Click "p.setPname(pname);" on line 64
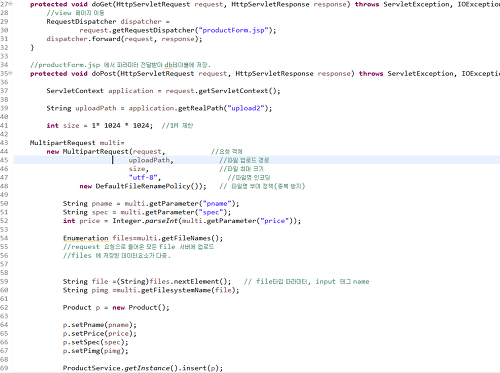Image resolution: width=500 pixels, height=373 pixels. [x=100, y=325]
